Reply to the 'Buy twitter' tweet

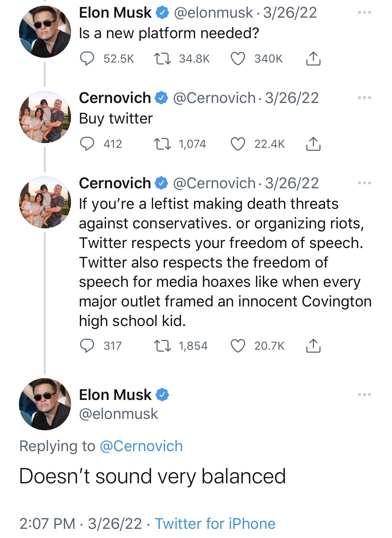click(x=87, y=144)
